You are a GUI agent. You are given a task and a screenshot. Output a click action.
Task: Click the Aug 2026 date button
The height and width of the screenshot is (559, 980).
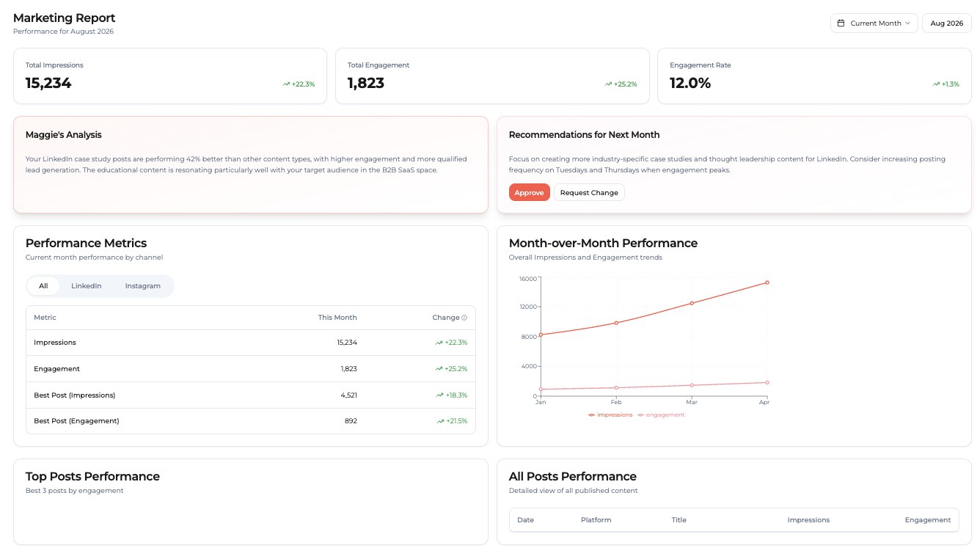click(946, 23)
